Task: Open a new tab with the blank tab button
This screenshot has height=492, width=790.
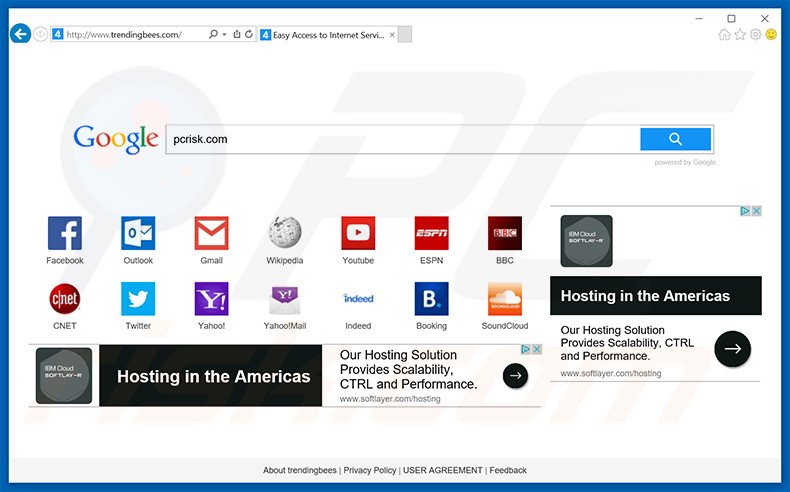Action: (405, 35)
